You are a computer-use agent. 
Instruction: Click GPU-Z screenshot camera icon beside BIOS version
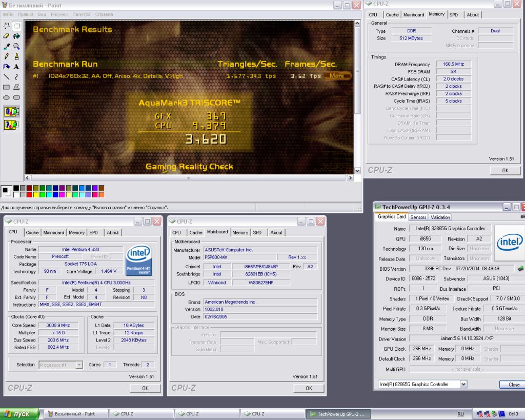[x=521, y=268]
